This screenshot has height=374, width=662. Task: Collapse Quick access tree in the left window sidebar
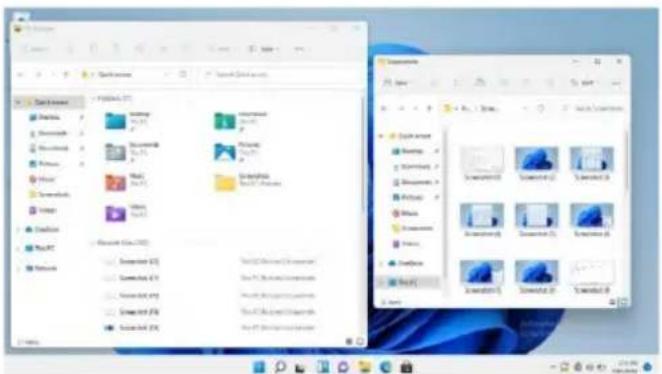18,102
